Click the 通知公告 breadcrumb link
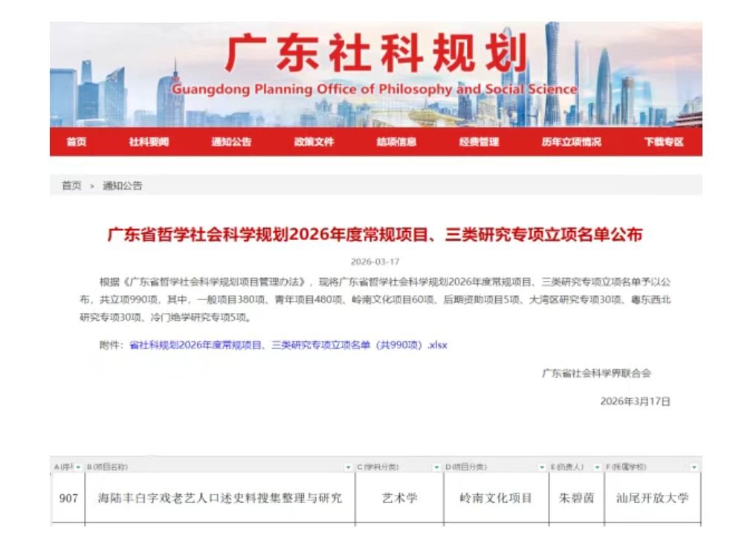Screen dimensions: 756x535 [122, 186]
